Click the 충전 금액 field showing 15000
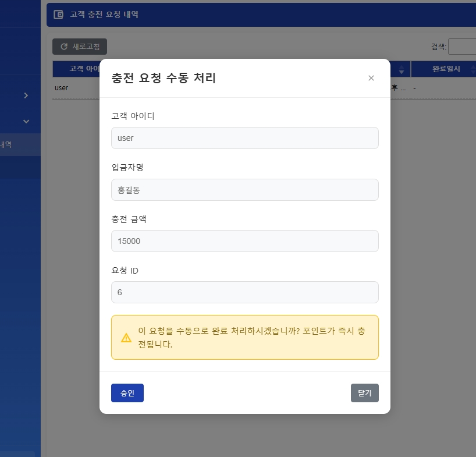 click(x=244, y=240)
